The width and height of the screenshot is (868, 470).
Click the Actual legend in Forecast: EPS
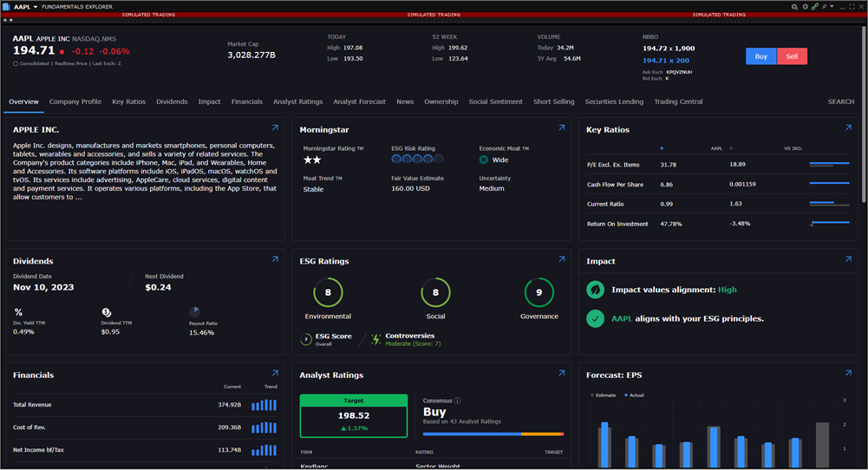point(634,395)
